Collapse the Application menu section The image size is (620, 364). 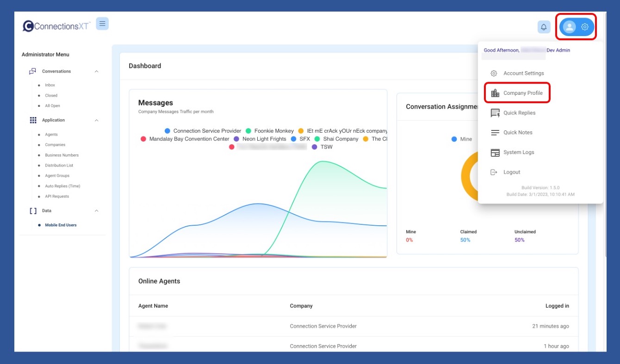(x=96, y=120)
